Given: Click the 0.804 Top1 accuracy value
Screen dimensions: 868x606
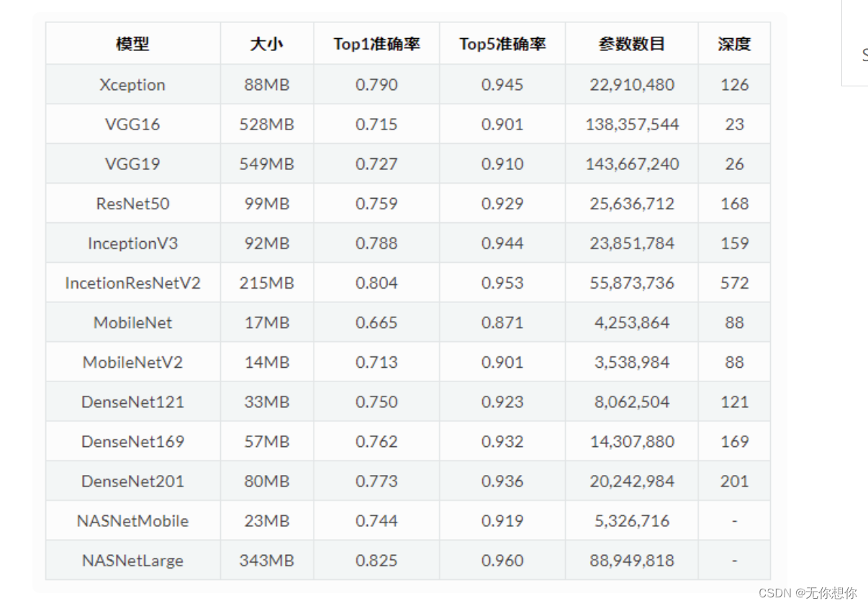Looking at the screenshot, I should pyautogui.click(x=376, y=283).
